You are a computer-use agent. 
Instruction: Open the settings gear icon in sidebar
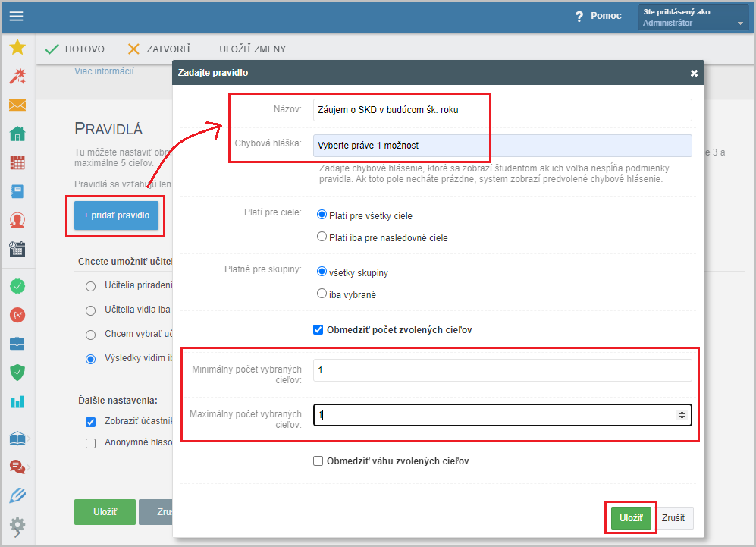point(17,524)
